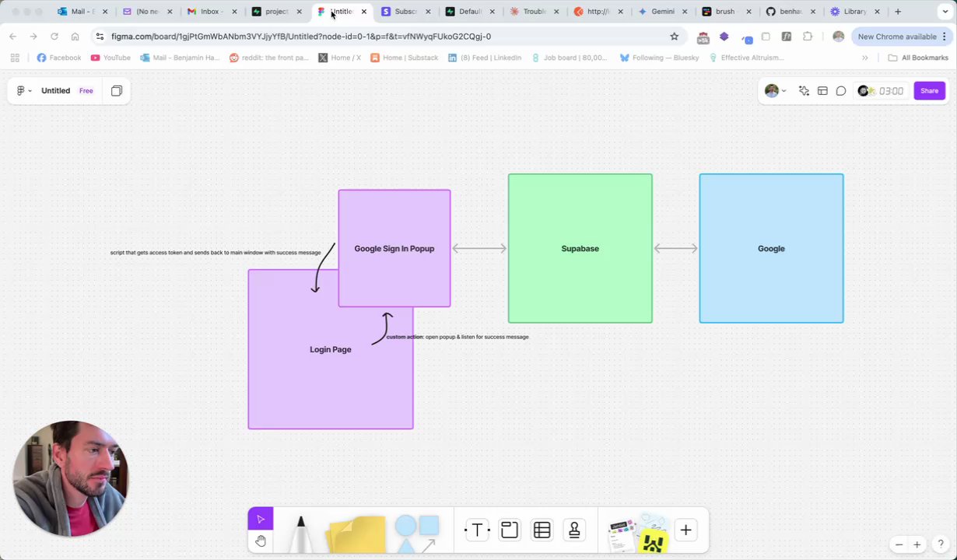Screen dimensions: 957x560
Task: Bookmark this page with star icon
Action: coord(674,37)
